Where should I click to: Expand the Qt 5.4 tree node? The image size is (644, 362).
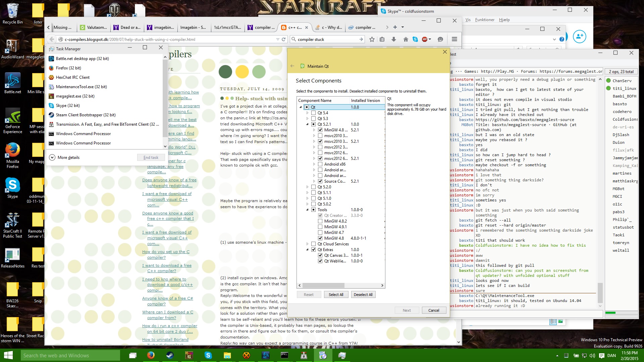[x=307, y=113]
